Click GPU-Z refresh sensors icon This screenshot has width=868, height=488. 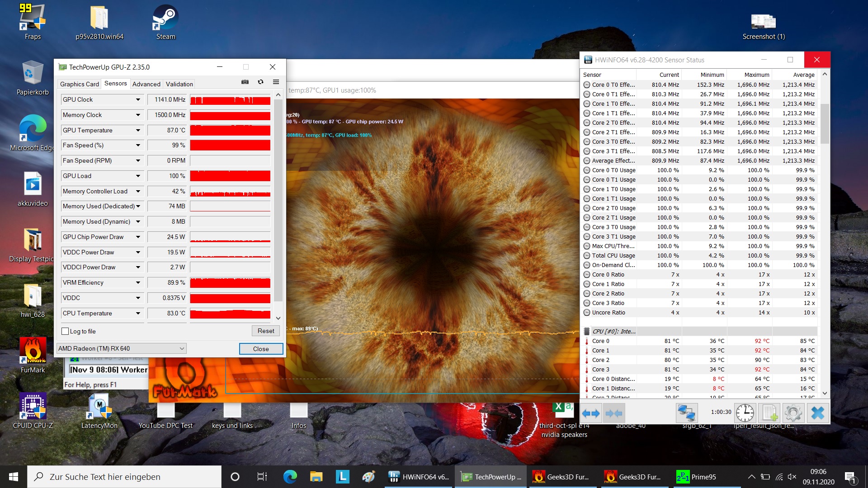[x=260, y=82]
